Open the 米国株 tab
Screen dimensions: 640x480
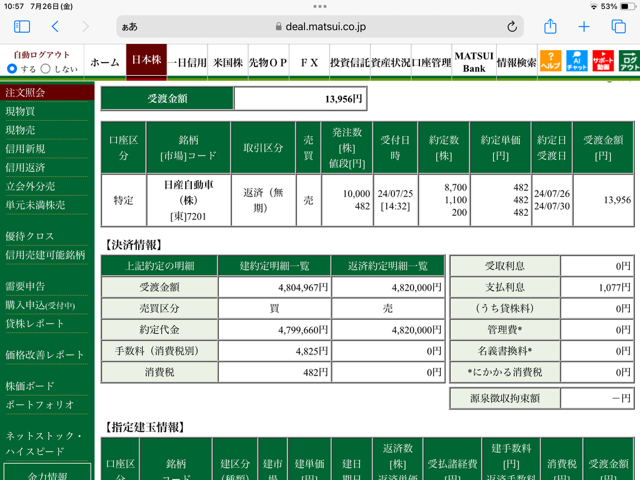click(x=228, y=62)
